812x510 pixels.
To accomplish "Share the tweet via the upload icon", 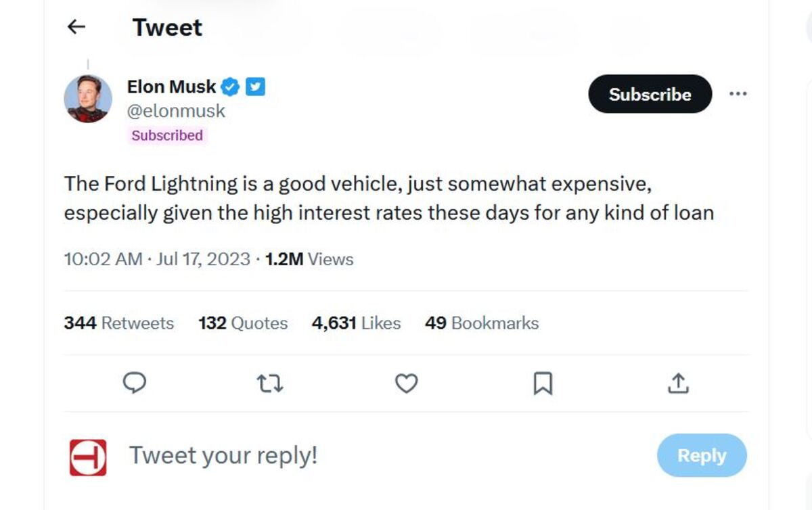I will (678, 384).
